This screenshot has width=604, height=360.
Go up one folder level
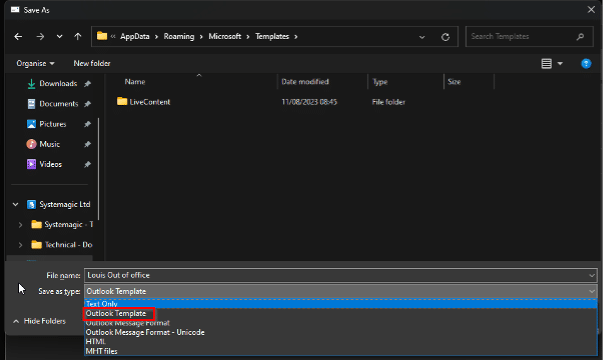78,37
